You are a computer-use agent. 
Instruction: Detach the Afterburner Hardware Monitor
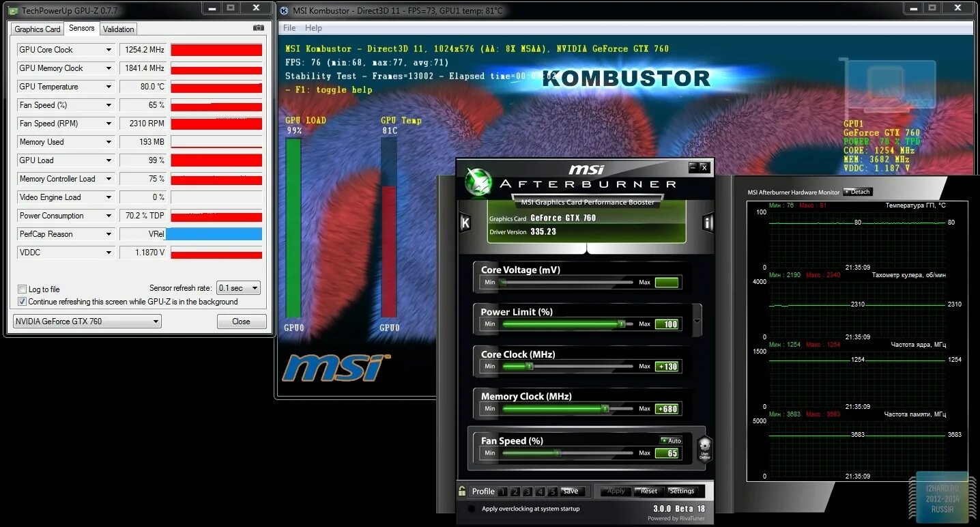tap(858, 192)
